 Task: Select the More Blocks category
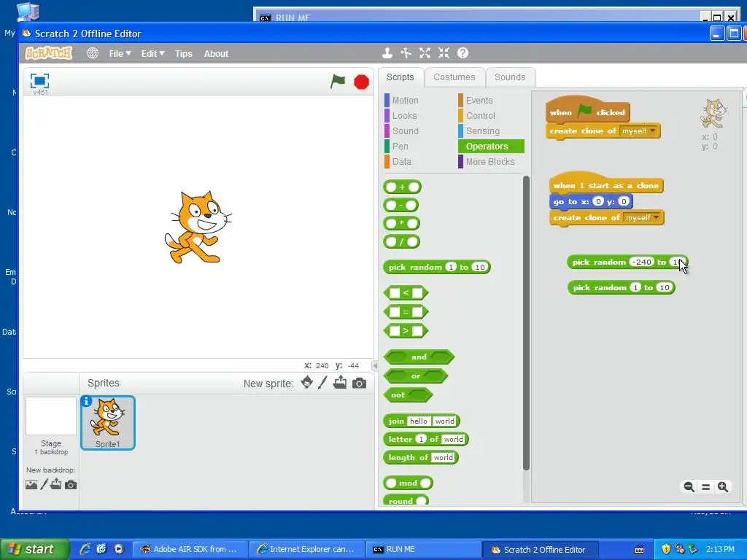coord(490,161)
